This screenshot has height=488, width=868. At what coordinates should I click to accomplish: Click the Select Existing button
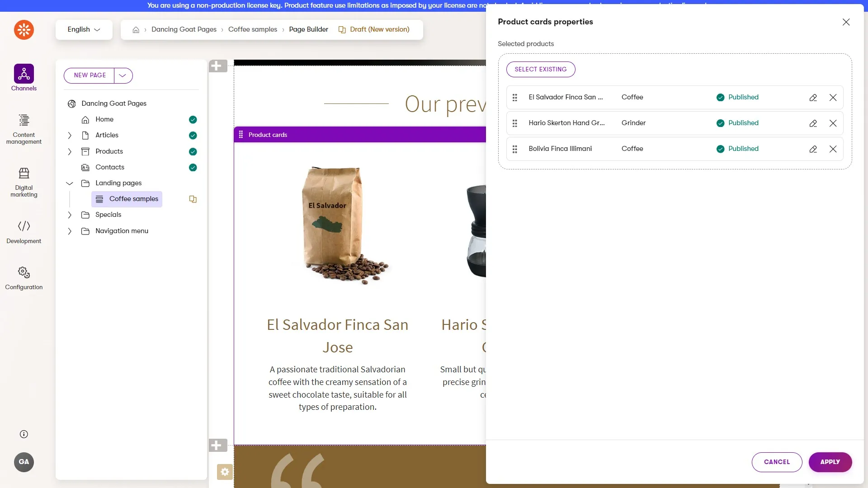[540, 69]
